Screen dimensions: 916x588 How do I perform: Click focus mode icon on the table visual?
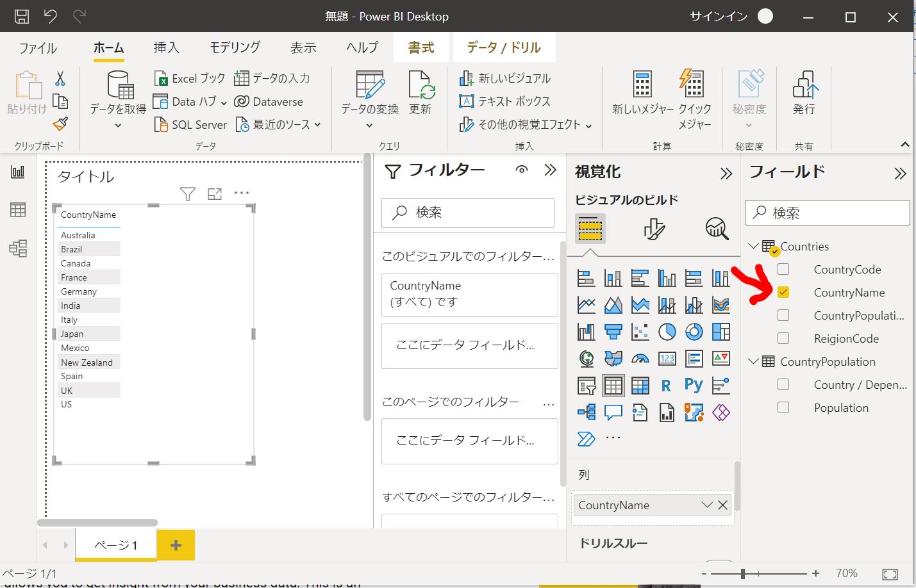click(x=215, y=193)
